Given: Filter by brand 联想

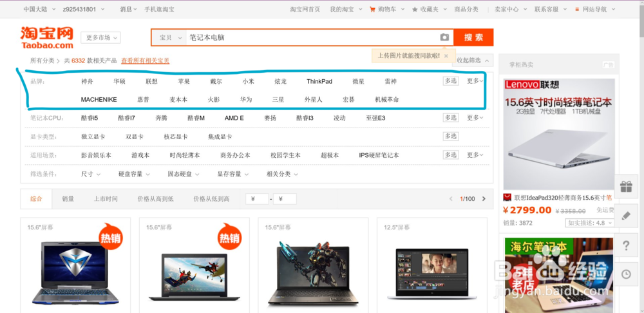Looking at the screenshot, I should [151, 81].
